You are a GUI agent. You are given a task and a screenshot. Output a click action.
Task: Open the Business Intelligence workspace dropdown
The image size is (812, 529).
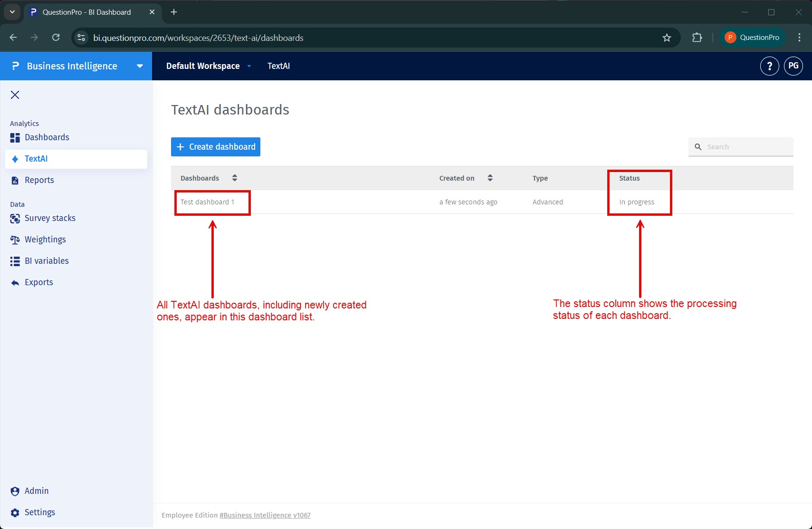point(139,66)
